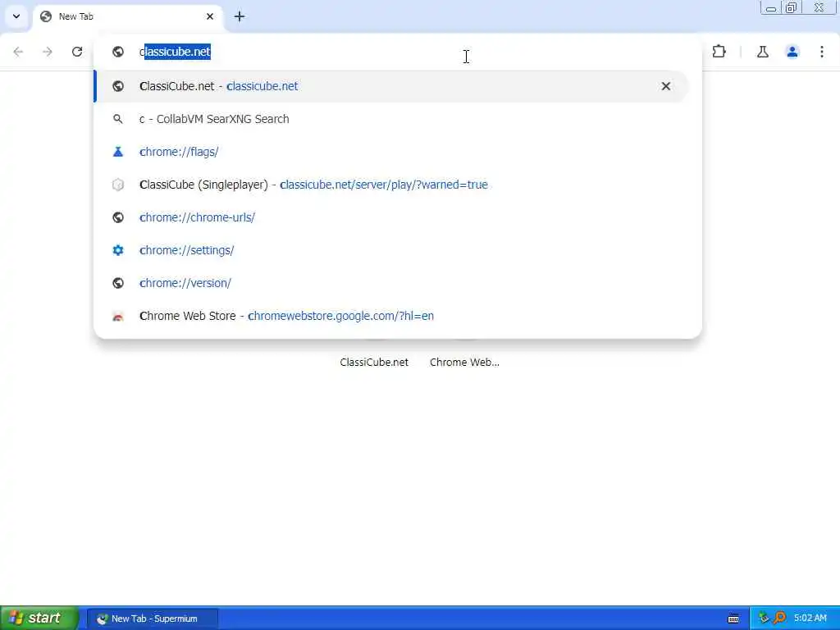Viewport: 840px width, 630px height.
Task: Click the on-screen keyboard tray icon
Action: [733, 619]
